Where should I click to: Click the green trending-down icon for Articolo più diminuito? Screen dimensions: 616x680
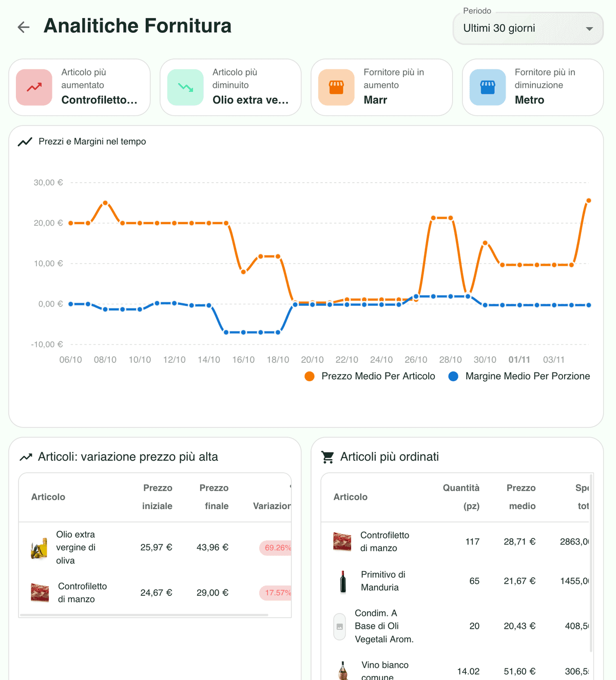point(185,87)
